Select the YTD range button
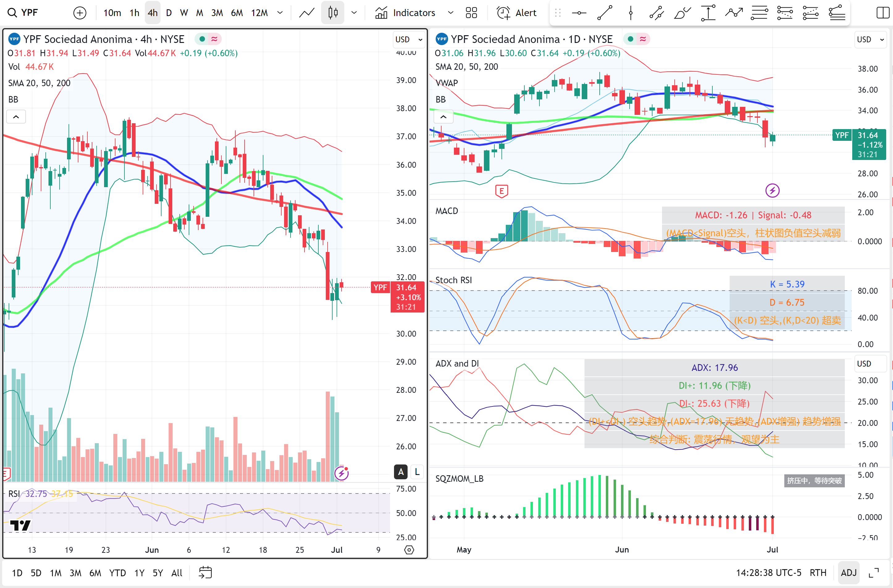The height and width of the screenshot is (588, 893). pos(117,573)
